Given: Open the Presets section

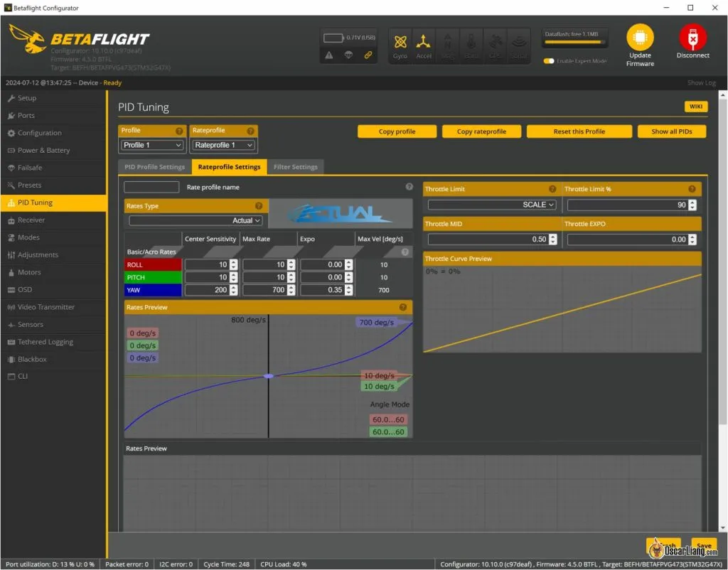Looking at the screenshot, I should click(x=53, y=185).
